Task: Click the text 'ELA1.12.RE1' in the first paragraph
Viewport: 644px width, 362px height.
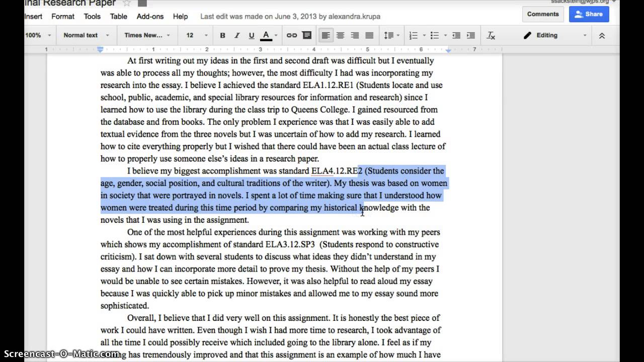Action: (x=329, y=85)
